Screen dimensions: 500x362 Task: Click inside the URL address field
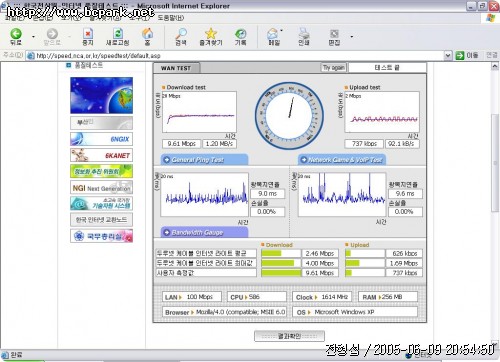tap(238, 56)
